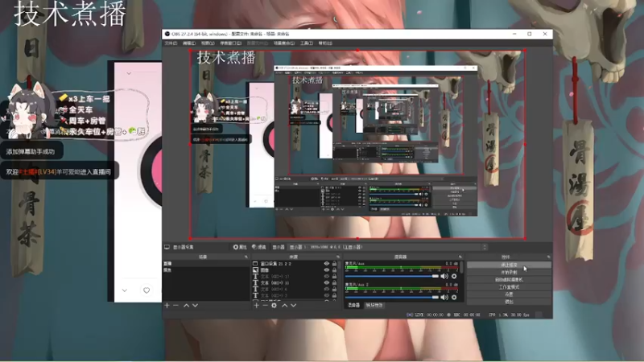The height and width of the screenshot is (362, 644).
Task: Remove selected source with minus icon
Action: click(265, 306)
